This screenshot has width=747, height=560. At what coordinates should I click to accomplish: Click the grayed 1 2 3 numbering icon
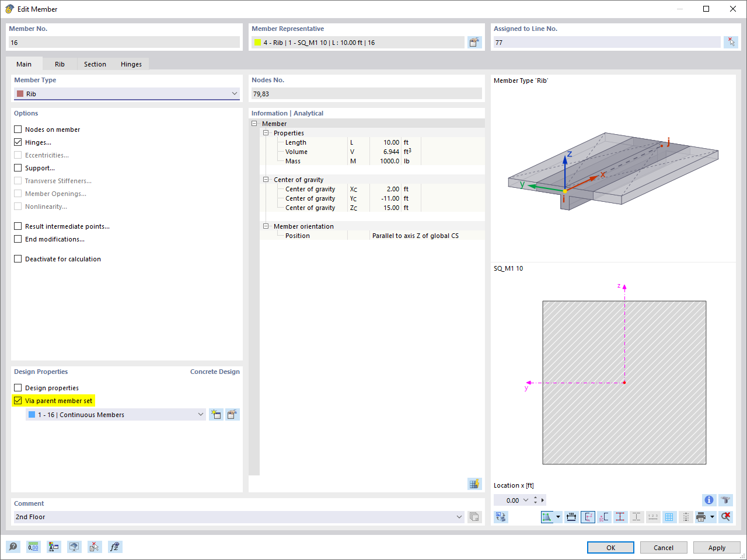click(653, 517)
